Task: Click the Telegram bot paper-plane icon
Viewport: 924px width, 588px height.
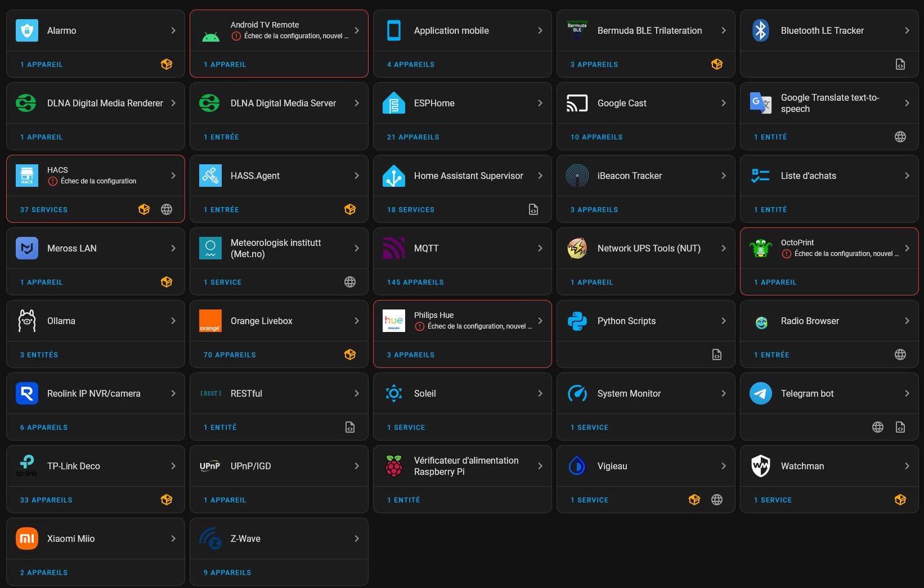Action: 761,393
